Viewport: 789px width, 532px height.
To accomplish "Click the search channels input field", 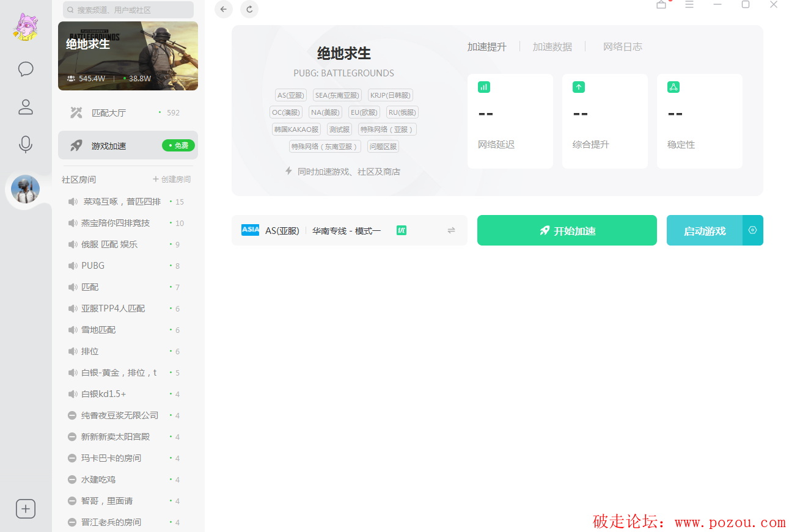I will click(128, 10).
